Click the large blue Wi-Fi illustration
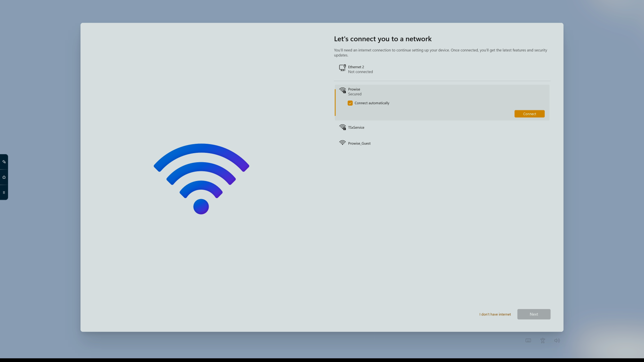This screenshot has height=362, width=644. click(201, 178)
